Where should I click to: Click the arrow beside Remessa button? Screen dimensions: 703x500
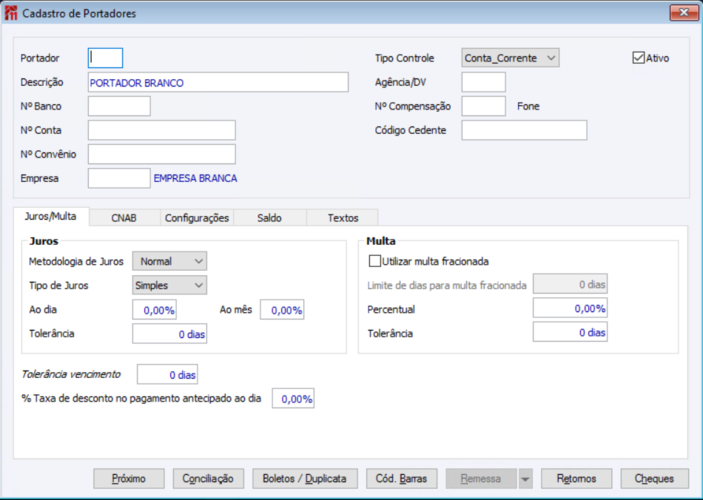[526, 479]
